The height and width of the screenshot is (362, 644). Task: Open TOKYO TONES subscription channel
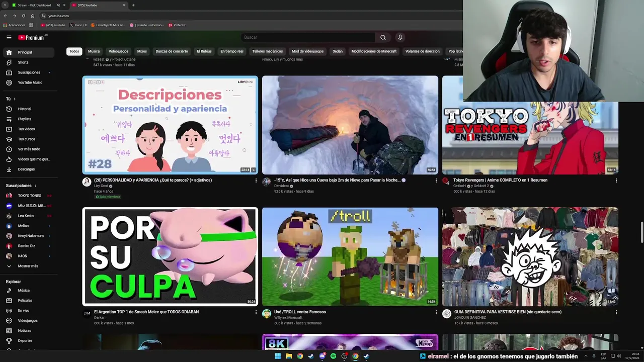[29, 196]
